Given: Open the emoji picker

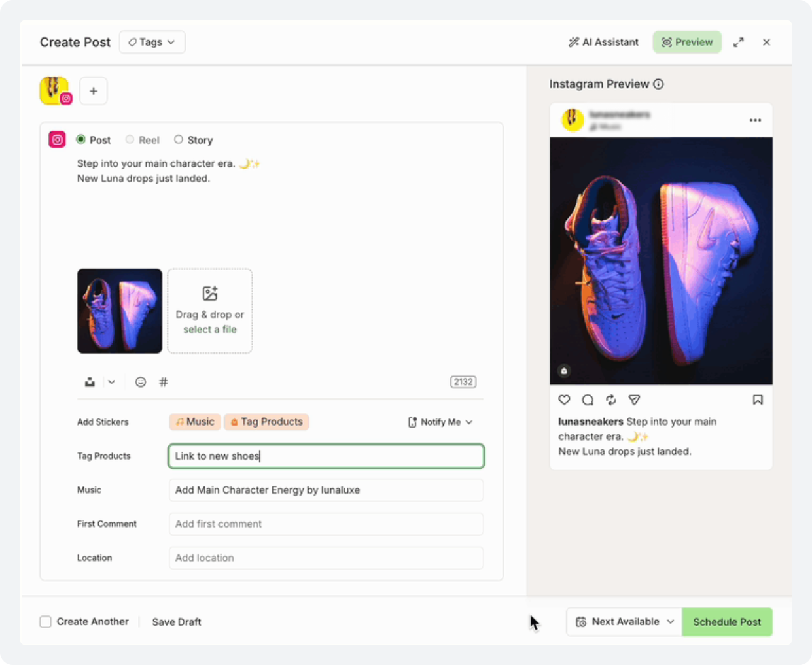Looking at the screenshot, I should point(141,382).
